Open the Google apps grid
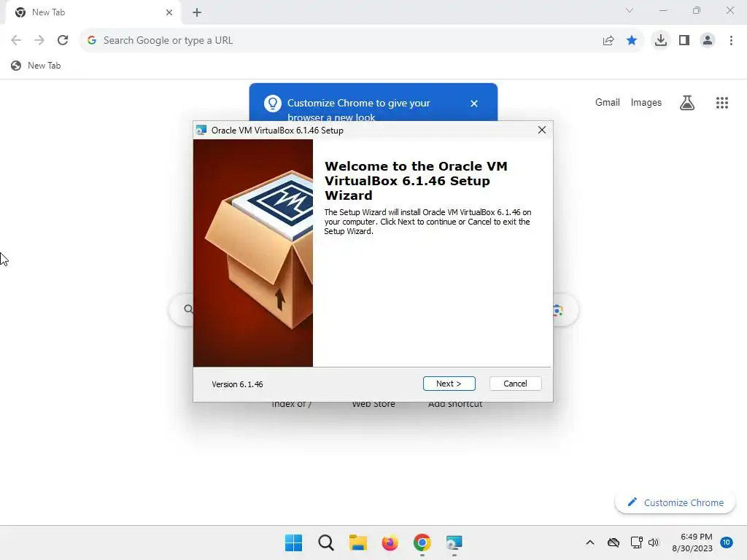Screen dimensions: 747x560 [x=721, y=102]
